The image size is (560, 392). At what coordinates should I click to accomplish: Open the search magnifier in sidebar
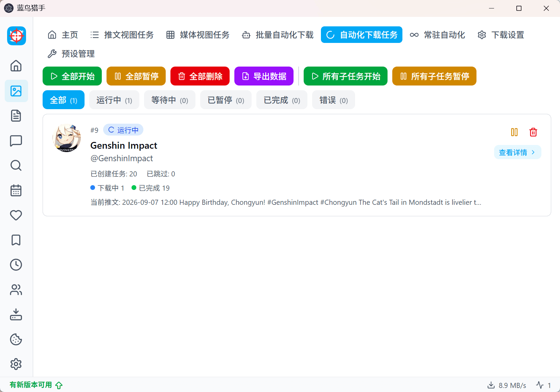pyautogui.click(x=16, y=166)
